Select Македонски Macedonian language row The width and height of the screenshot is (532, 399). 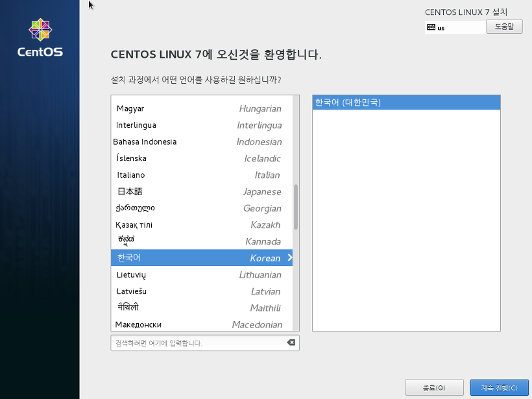click(x=202, y=324)
